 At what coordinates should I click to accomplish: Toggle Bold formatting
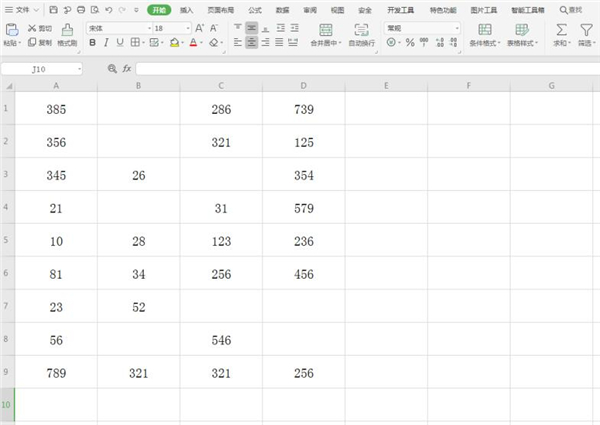[x=92, y=44]
